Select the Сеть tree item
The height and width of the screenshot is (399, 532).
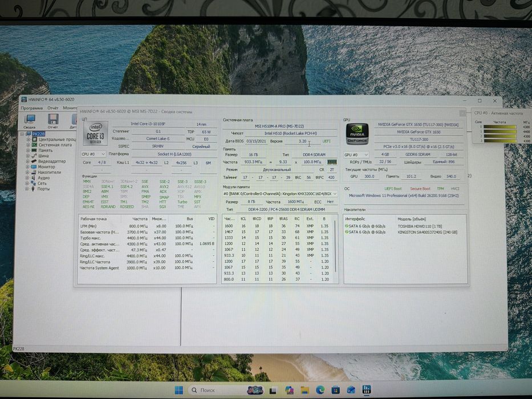(42, 183)
